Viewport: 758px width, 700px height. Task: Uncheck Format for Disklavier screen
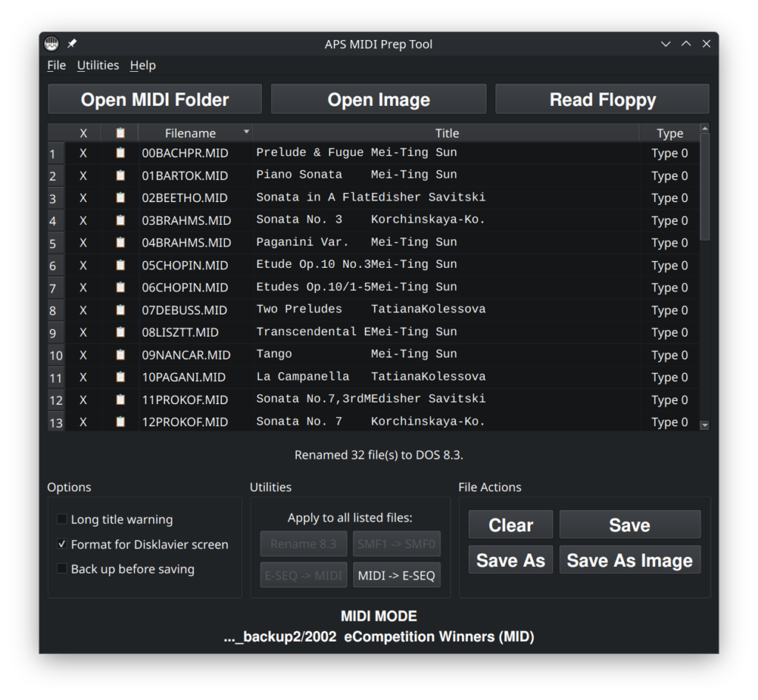point(61,544)
